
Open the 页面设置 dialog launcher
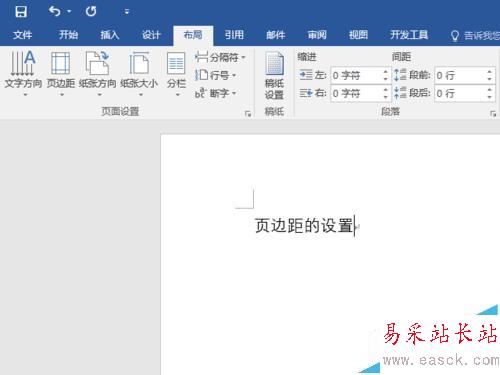point(248,114)
